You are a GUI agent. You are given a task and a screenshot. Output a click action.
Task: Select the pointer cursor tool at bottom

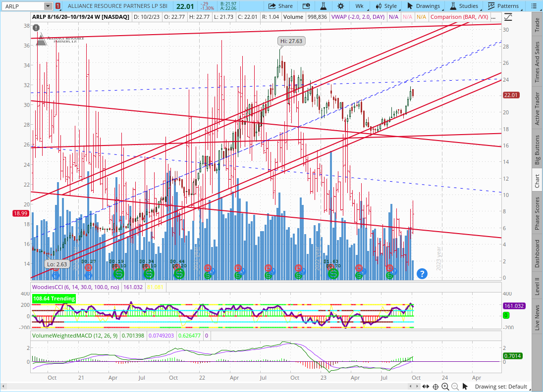(x=464, y=387)
